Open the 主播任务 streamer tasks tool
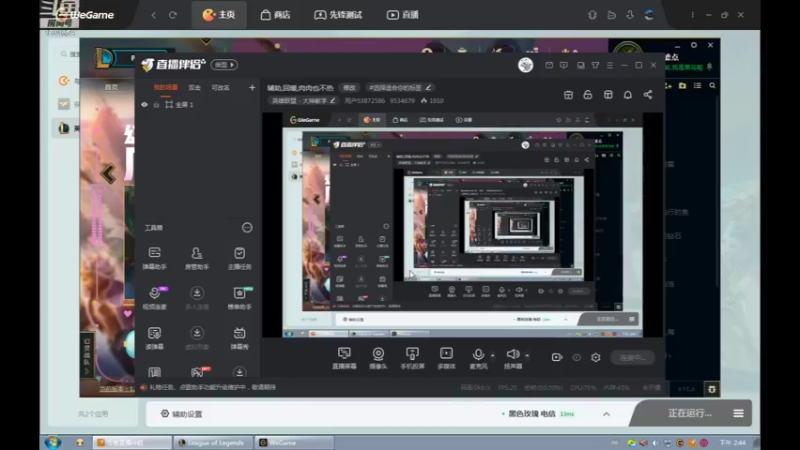This screenshot has height=450, width=800. [x=239, y=258]
